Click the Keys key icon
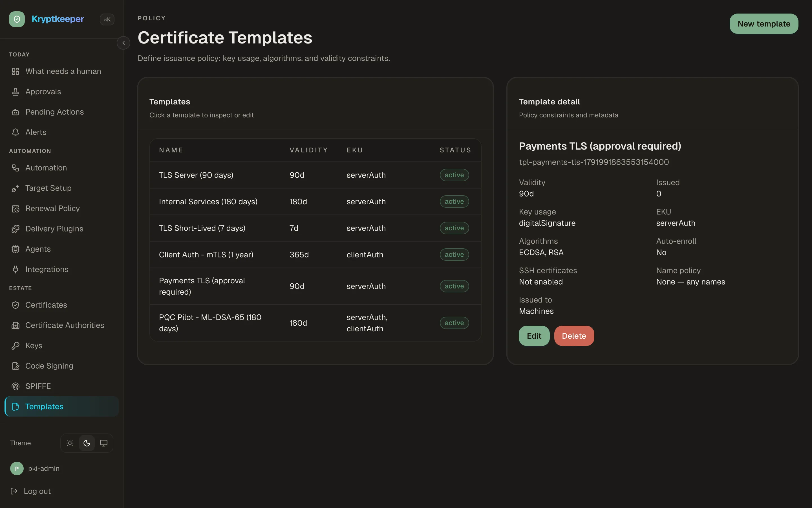The image size is (812, 508). point(16,346)
